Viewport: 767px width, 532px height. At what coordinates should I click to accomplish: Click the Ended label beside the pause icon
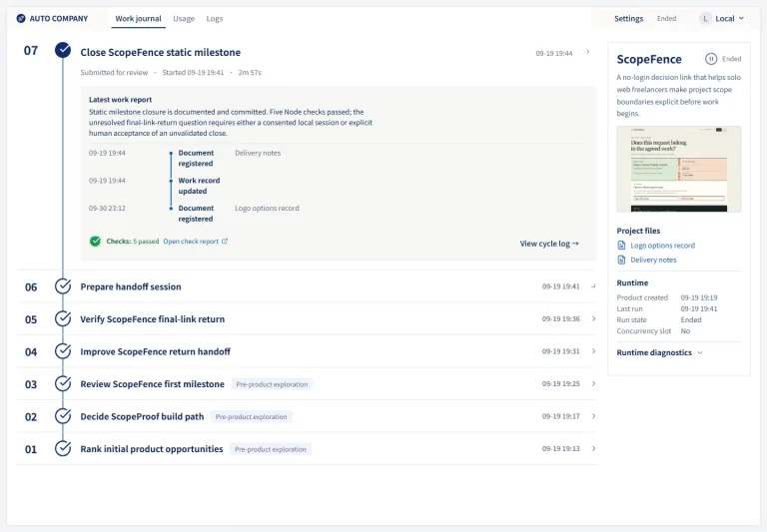tap(731, 59)
